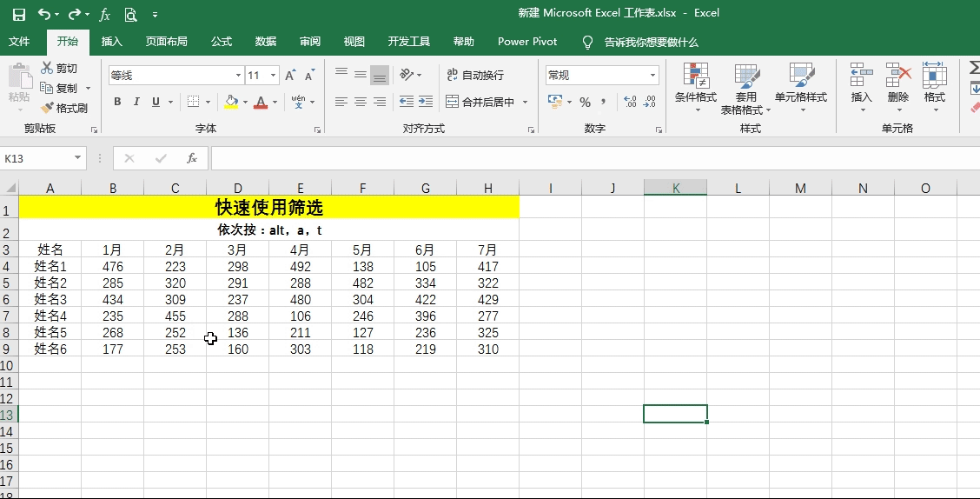Align text to the middle of cell

coord(361,75)
